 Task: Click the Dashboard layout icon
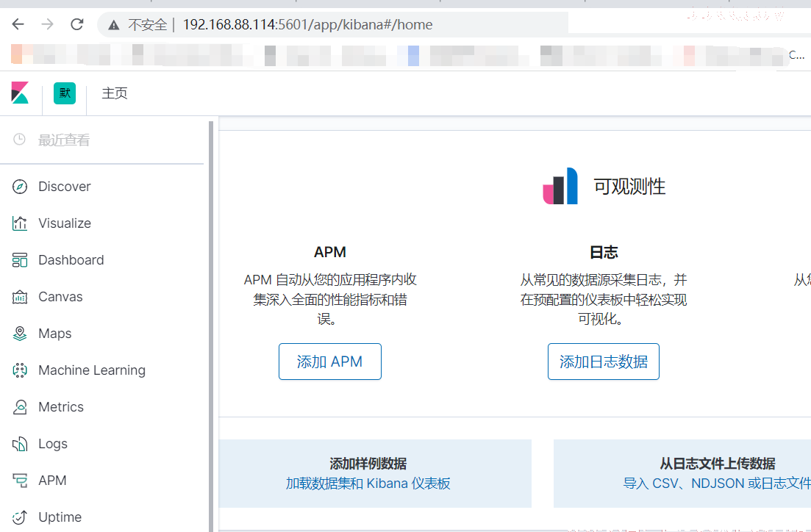click(20, 260)
